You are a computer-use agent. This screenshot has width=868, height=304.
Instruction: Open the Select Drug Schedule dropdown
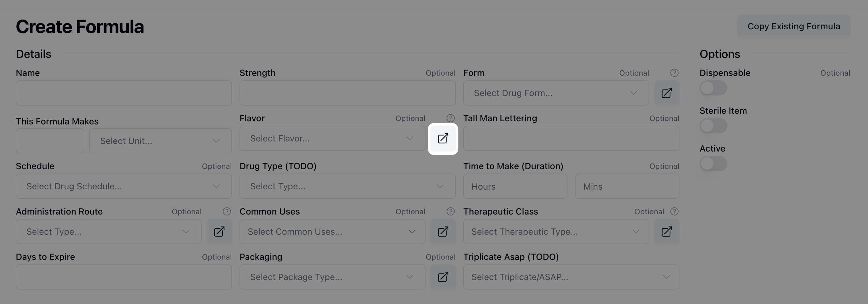(123, 186)
